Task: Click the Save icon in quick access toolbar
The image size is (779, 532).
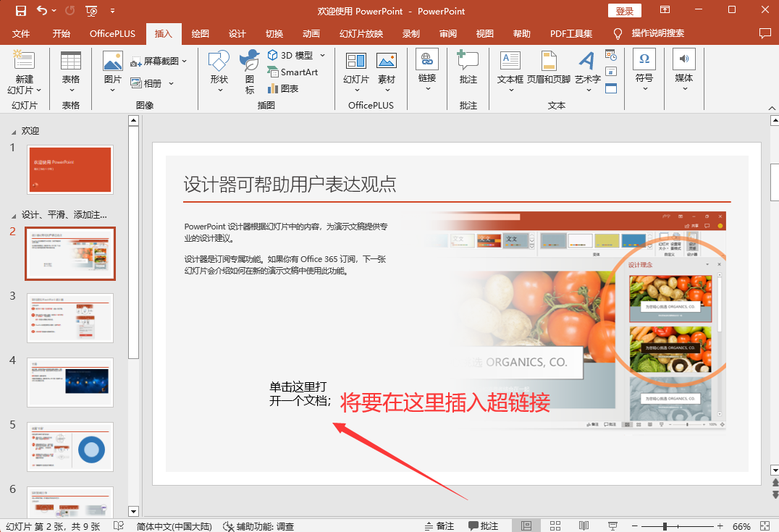Action: (x=20, y=10)
